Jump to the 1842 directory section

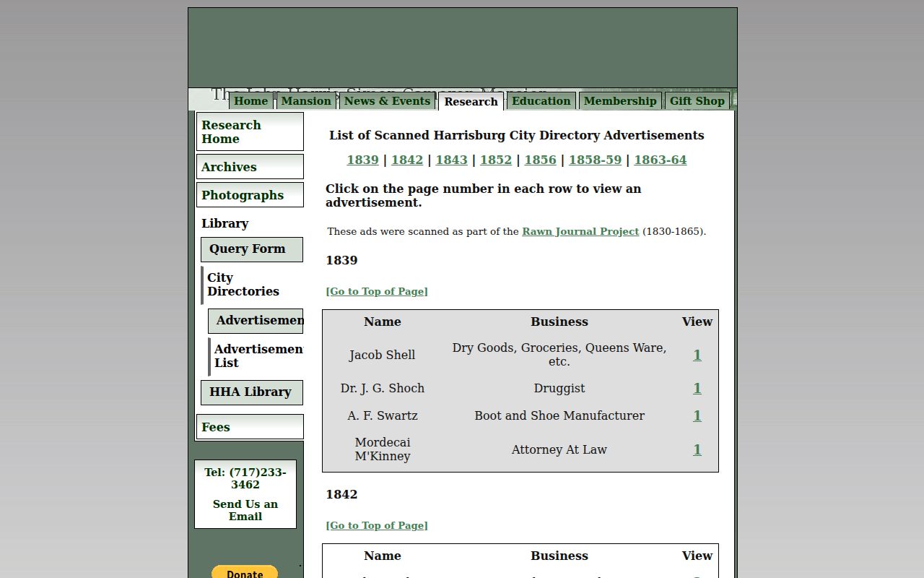point(407,160)
